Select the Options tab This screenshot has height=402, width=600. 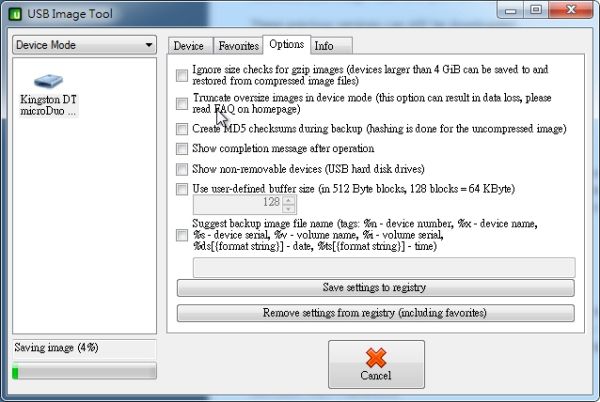point(287,44)
